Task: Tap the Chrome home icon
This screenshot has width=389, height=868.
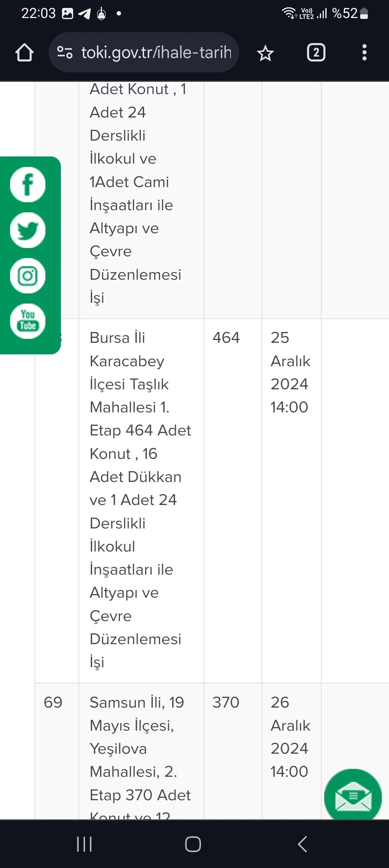Action: 24,52
